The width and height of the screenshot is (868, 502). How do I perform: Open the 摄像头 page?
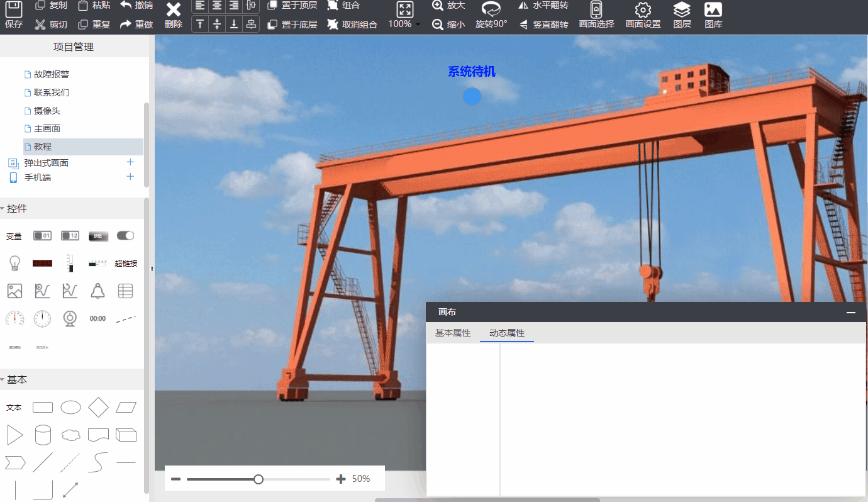pyautogui.click(x=47, y=111)
